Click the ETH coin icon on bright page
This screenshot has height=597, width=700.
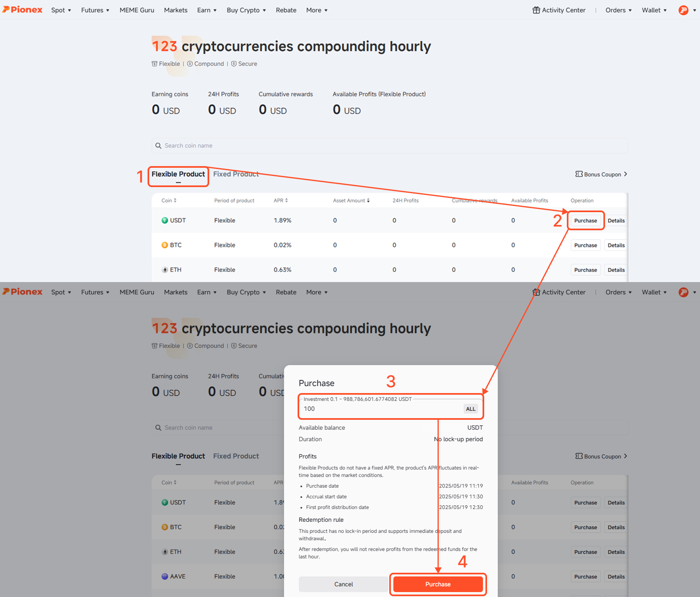pos(165,270)
